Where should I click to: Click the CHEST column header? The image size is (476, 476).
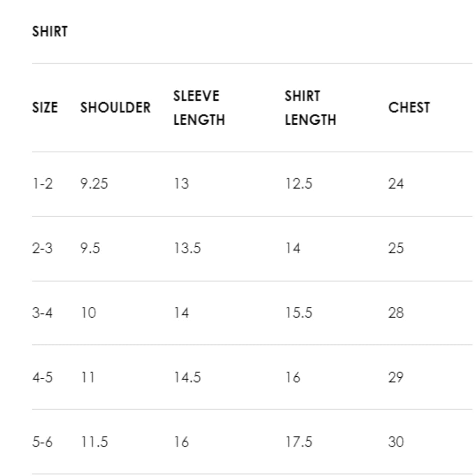pos(409,108)
